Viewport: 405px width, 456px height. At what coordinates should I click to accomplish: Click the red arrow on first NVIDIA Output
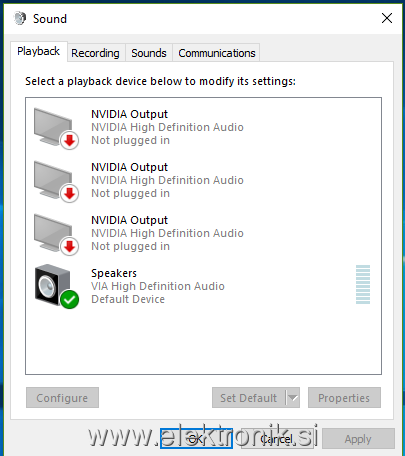[x=69, y=140]
